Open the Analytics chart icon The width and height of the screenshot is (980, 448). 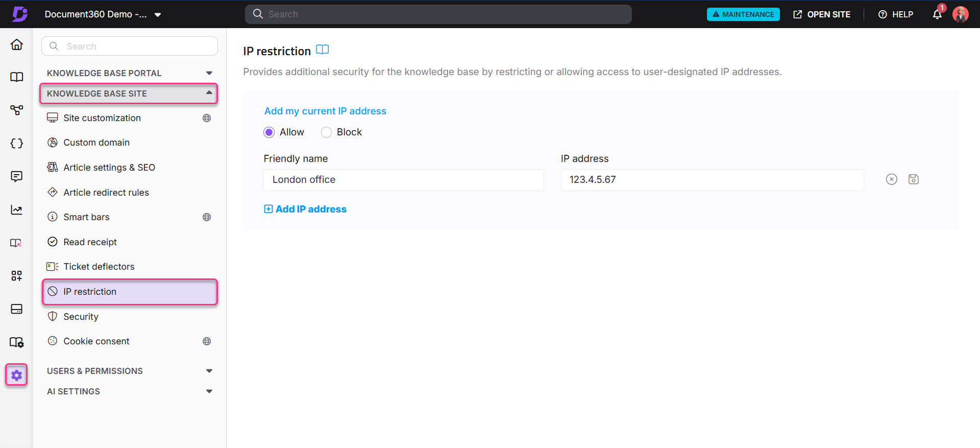(x=17, y=210)
